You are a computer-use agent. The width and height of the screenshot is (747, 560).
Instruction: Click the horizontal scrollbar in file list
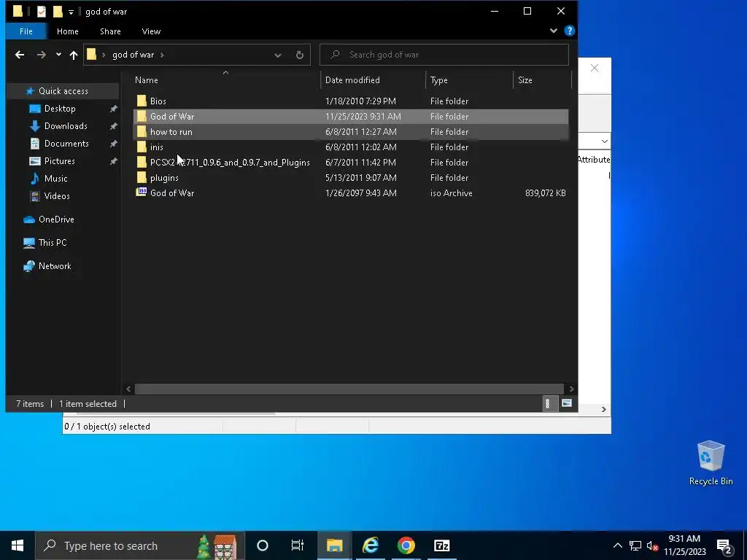pyautogui.click(x=349, y=389)
